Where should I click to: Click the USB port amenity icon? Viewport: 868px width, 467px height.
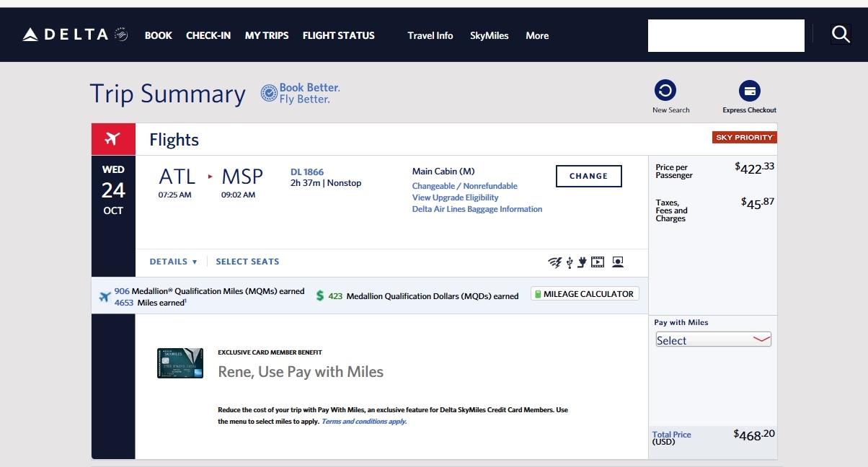(x=570, y=262)
